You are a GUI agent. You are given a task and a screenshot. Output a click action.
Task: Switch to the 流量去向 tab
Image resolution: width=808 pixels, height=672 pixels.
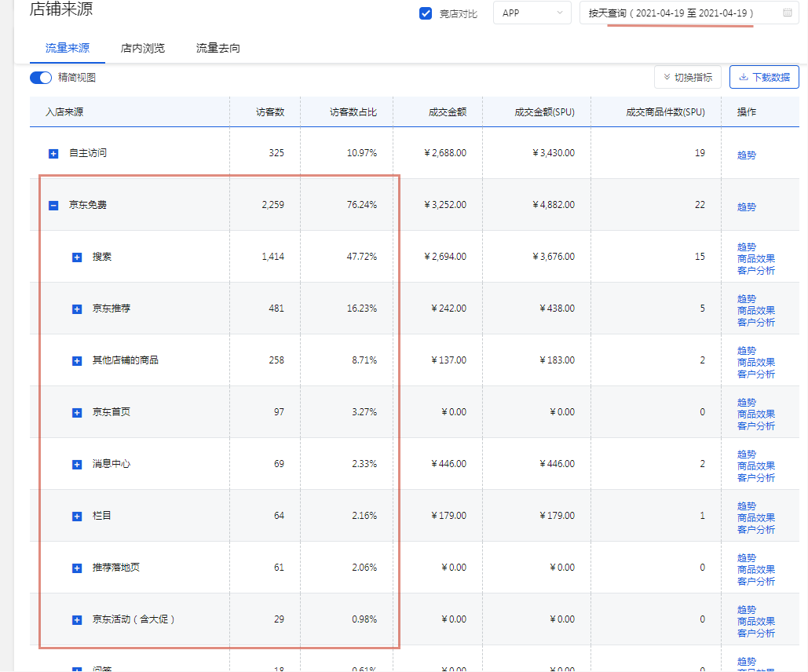[x=218, y=48]
